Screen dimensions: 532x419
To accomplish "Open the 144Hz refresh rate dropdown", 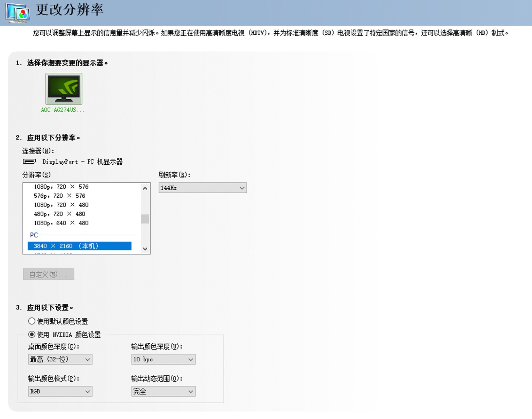I will pos(203,188).
